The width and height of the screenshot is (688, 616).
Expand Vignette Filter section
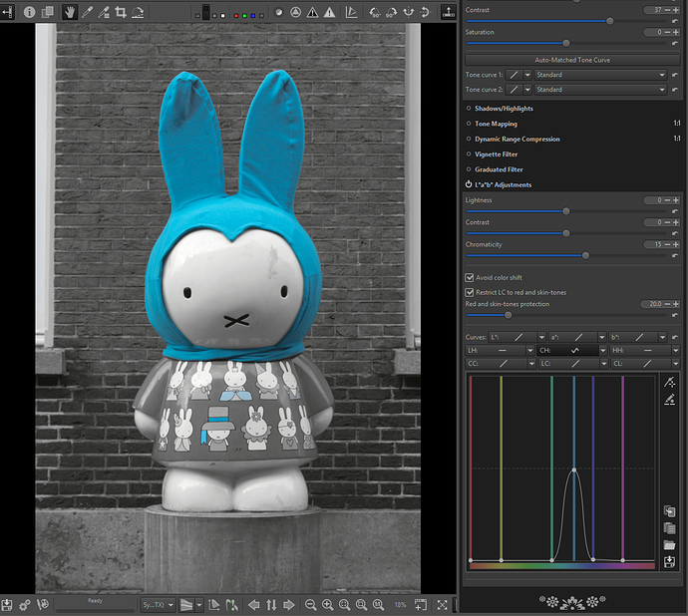pyautogui.click(x=496, y=154)
